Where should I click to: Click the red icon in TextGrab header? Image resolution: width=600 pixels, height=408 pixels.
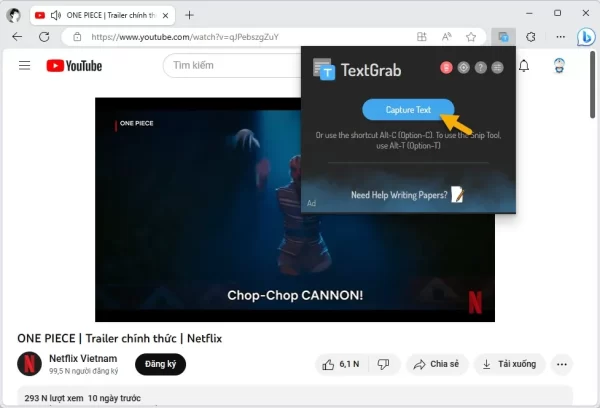(x=446, y=68)
